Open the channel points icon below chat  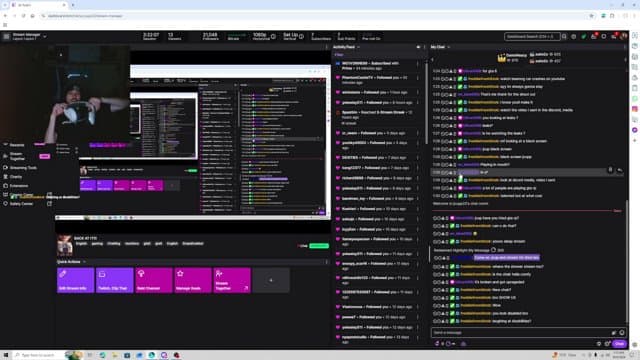click(449, 344)
